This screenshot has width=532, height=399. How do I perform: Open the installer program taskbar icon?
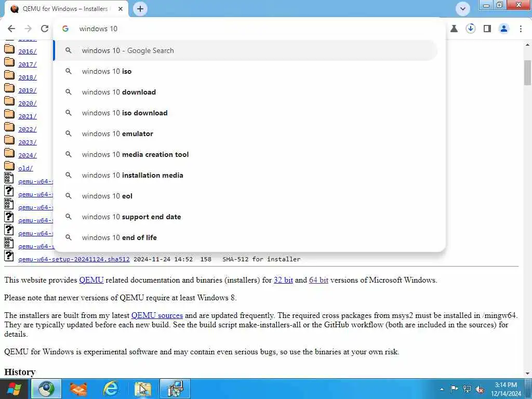point(175,389)
